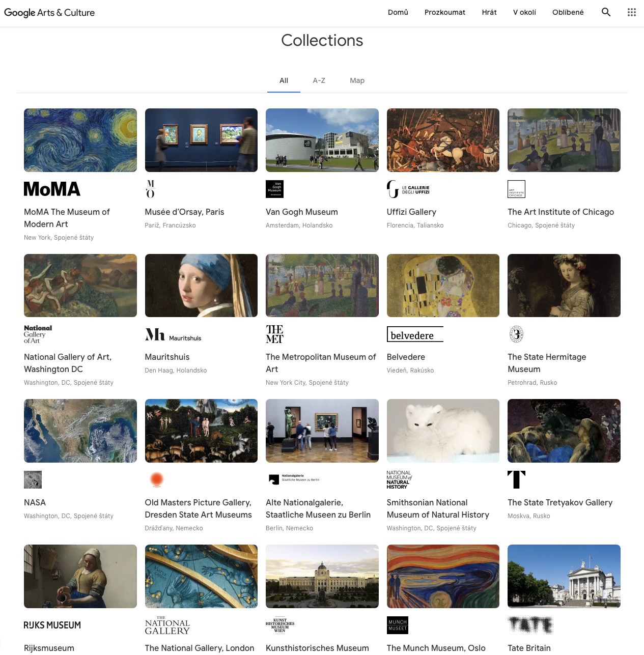Open The State Hermitage Museum link
This screenshot has width=644, height=655.
(547, 363)
